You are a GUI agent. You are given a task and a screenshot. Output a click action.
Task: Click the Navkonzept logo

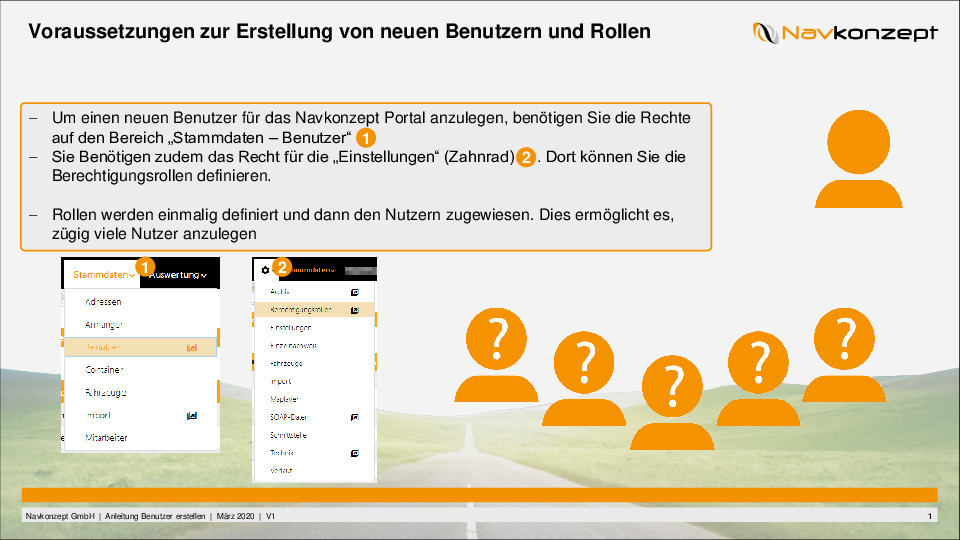[845, 32]
